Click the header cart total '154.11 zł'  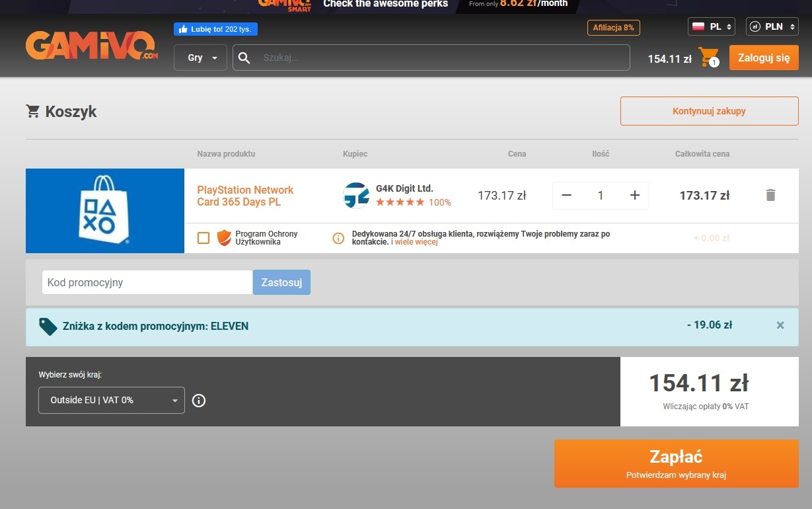669,59
